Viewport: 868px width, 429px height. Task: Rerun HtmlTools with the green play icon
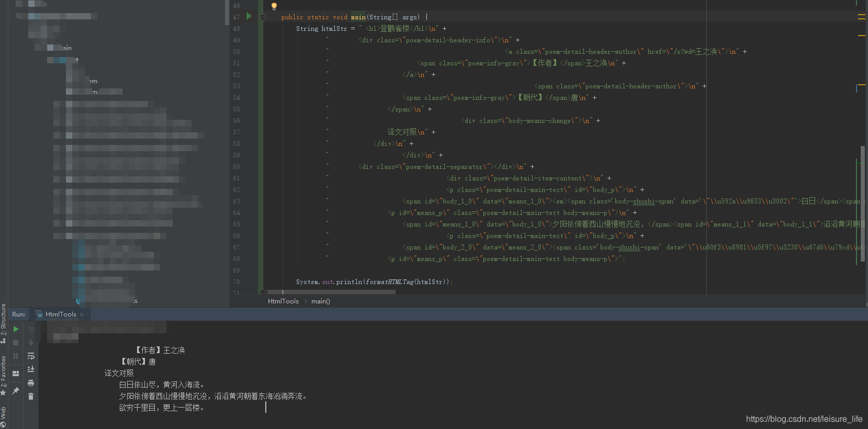click(16, 329)
